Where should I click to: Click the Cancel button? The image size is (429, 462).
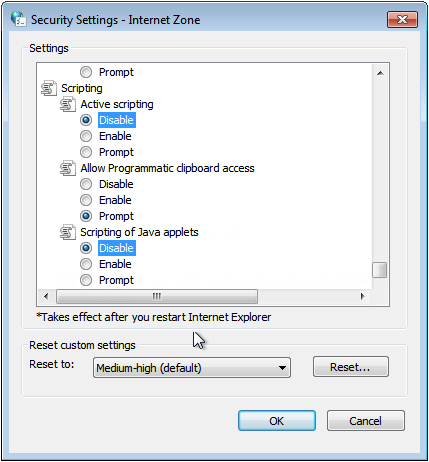pyautogui.click(x=366, y=421)
